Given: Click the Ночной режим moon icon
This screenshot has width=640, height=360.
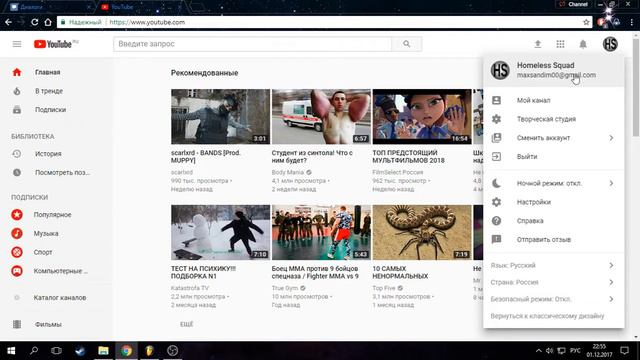Looking at the screenshot, I should click(496, 183).
